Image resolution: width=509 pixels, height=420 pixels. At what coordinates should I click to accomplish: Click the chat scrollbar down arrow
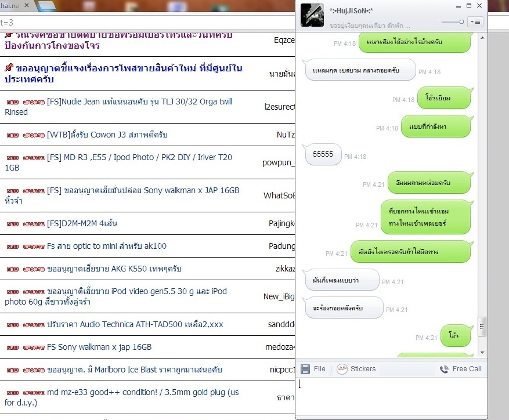pos(482,353)
